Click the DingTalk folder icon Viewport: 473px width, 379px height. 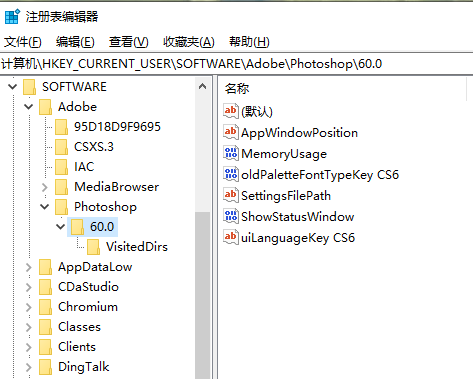click(x=45, y=367)
